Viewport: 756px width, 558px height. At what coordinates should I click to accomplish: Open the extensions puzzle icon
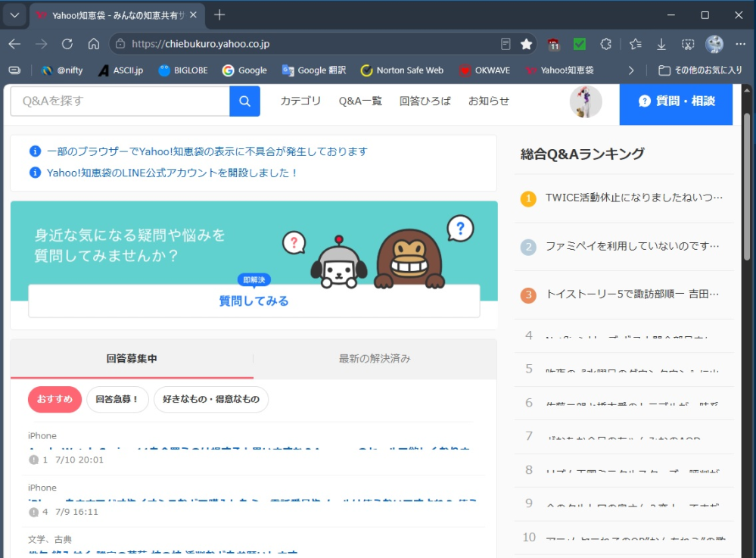(x=605, y=45)
